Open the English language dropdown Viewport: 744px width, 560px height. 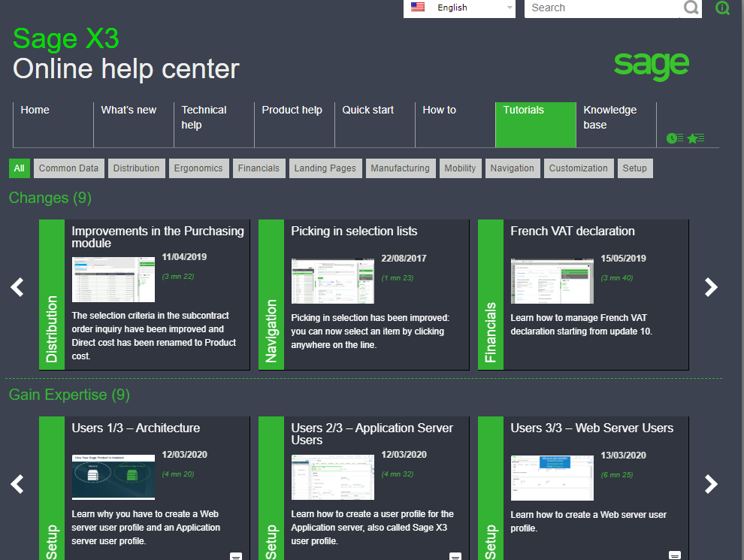(459, 8)
